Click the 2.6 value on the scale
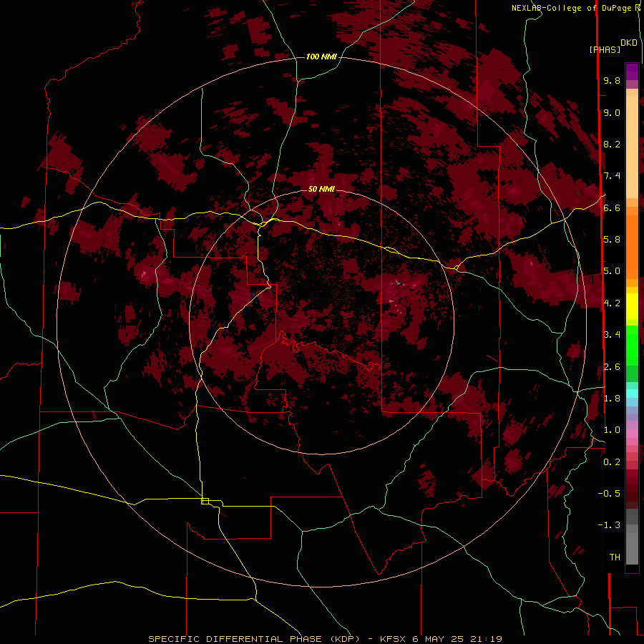The image size is (644, 644). click(612, 367)
